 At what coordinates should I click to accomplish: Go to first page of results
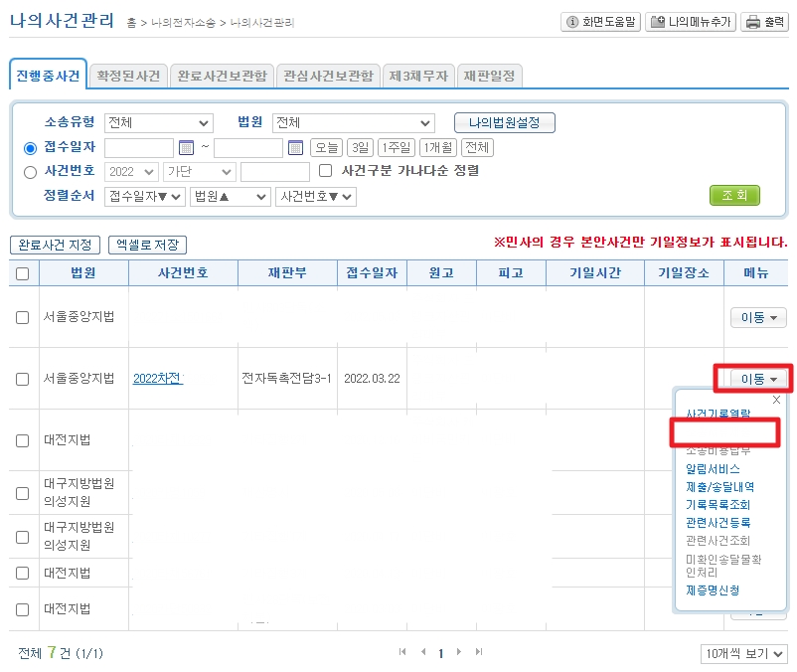(x=402, y=652)
